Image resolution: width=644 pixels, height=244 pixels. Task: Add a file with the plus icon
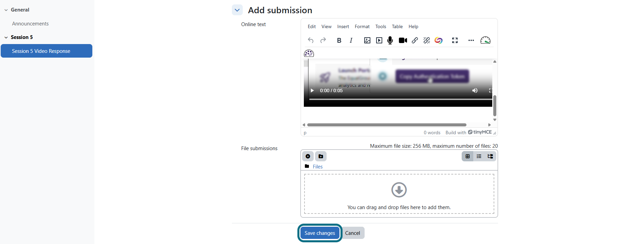308,156
